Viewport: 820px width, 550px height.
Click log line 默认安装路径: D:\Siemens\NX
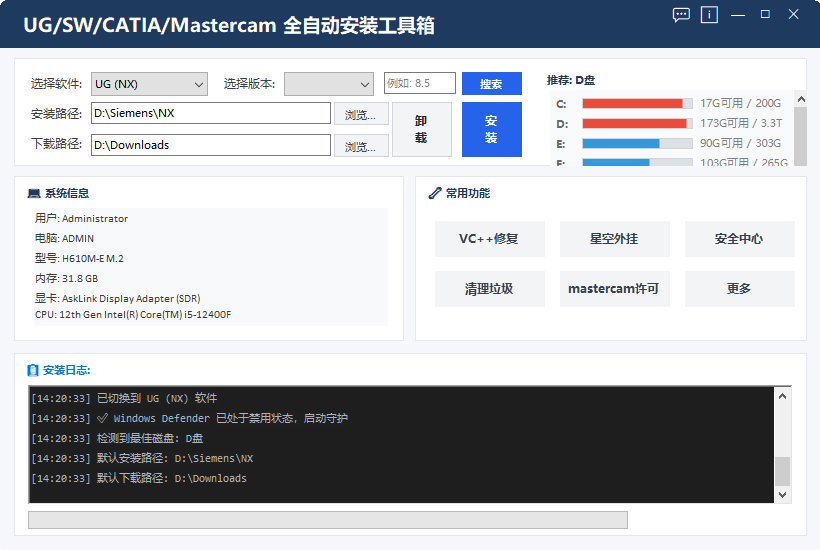coord(142,459)
